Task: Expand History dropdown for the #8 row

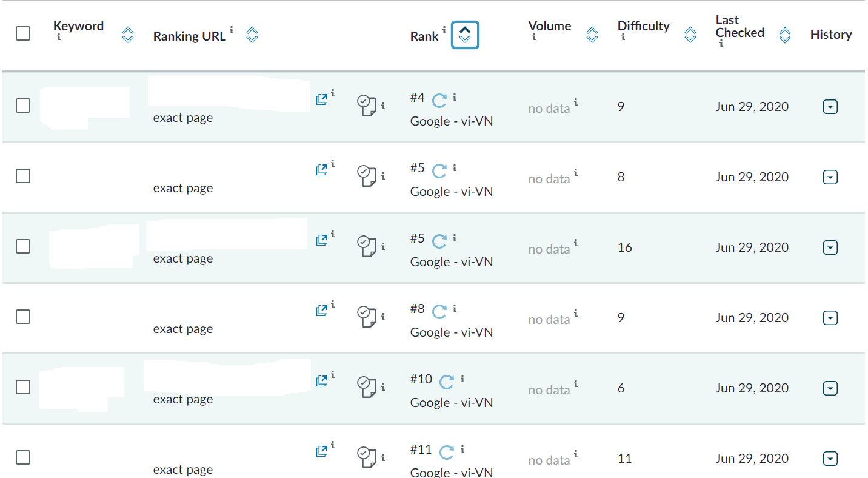Action: [x=830, y=318]
